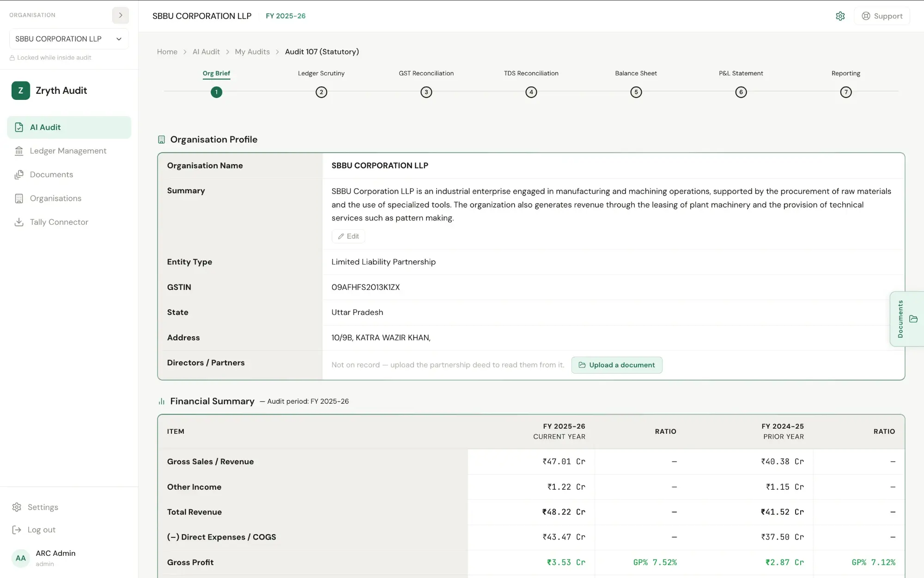Click the Log out arrow icon
The width and height of the screenshot is (924, 578).
(x=17, y=530)
